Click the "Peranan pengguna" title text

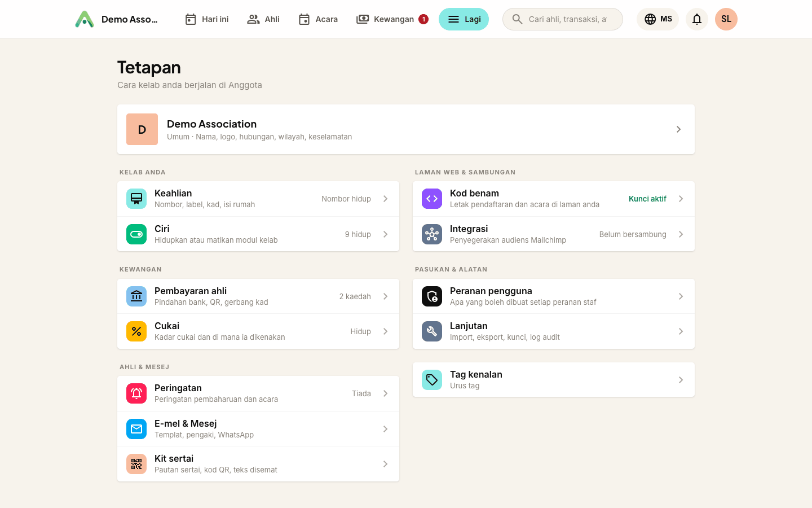tap(491, 291)
